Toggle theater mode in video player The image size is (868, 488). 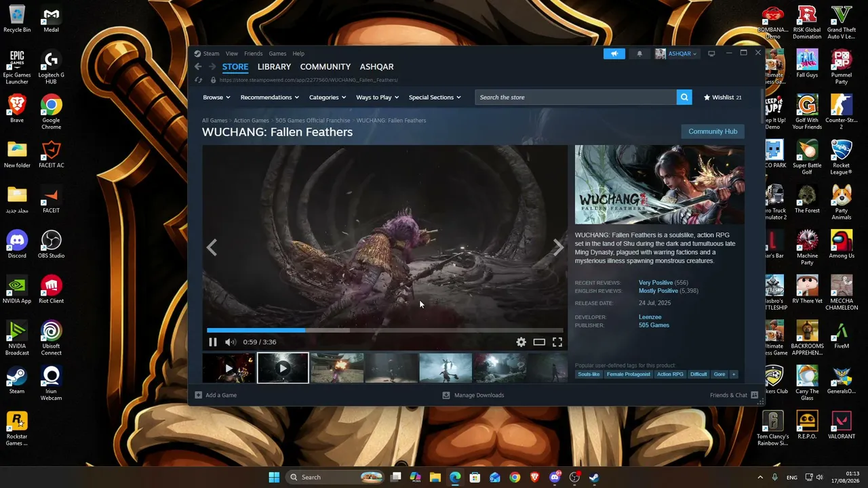[x=539, y=342]
